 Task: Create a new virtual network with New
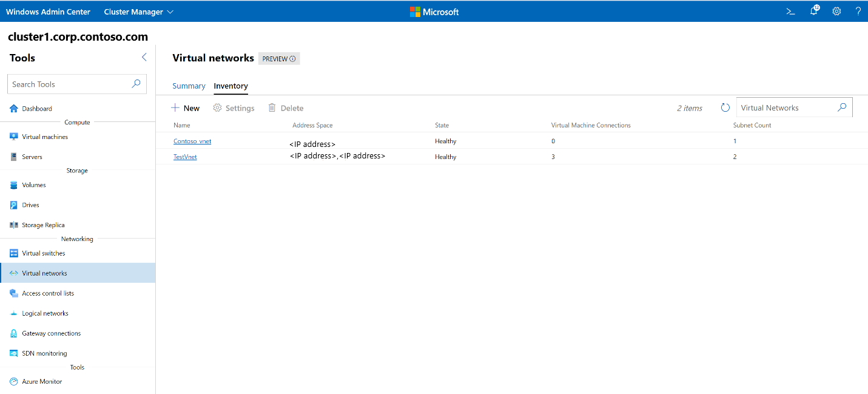pos(186,107)
